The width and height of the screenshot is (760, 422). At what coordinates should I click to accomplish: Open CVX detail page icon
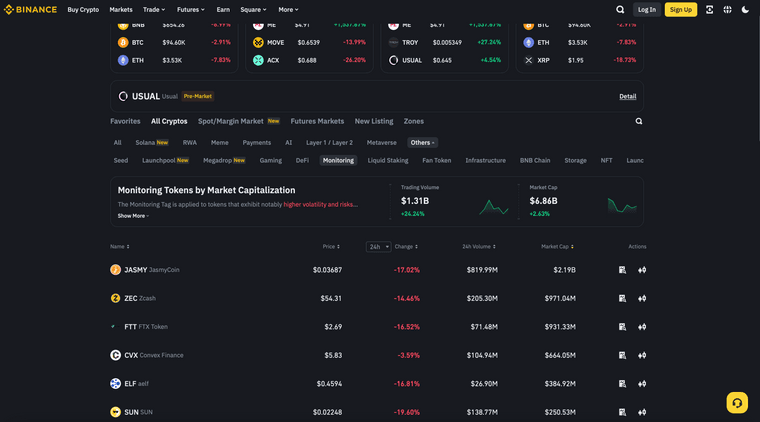(x=622, y=355)
